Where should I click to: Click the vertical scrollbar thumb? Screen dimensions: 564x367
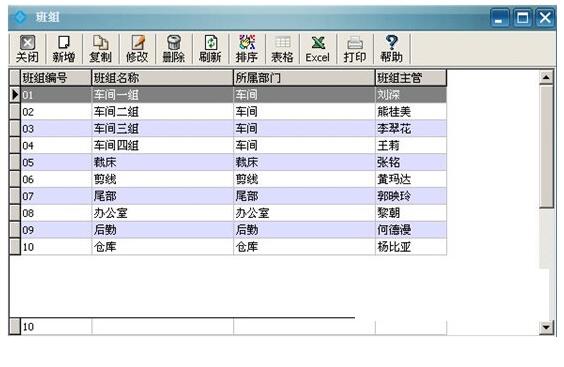[x=546, y=146]
